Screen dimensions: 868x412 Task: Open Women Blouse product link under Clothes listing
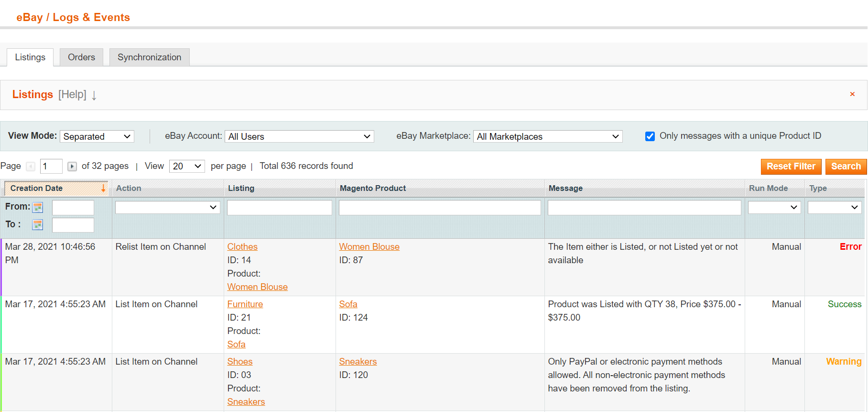pyautogui.click(x=258, y=287)
